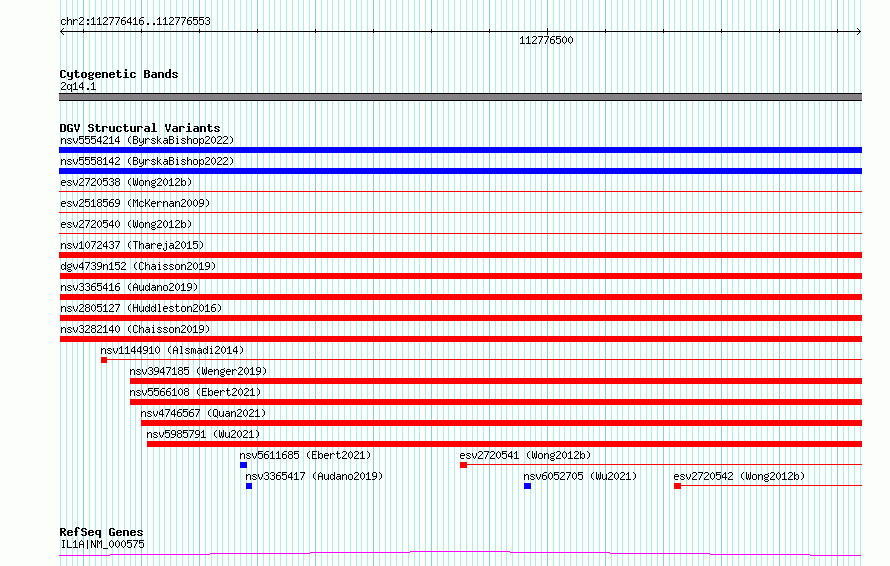The height and width of the screenshot is (566, 890).
Task: Select nsv3947185 (Wenger2019) variant label
Action: 198,371
